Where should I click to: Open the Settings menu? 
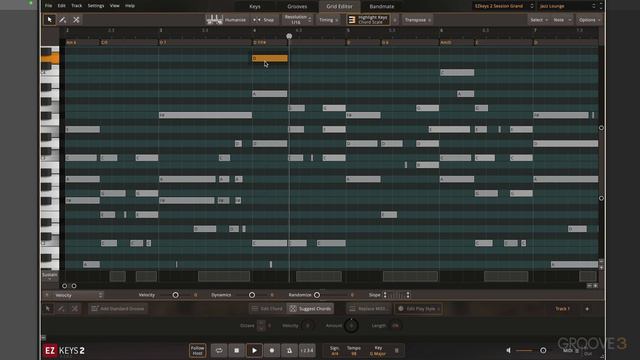click(x=96, y=6)
